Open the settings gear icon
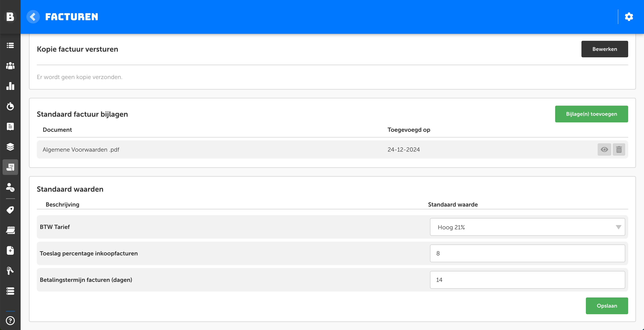 coord(629,17)
